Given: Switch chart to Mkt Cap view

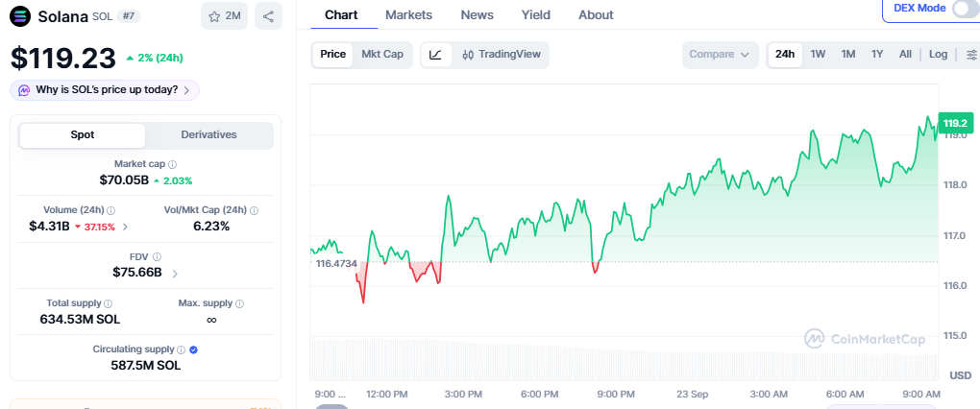Looking at the screenshot, I should (x=382, y=55).
